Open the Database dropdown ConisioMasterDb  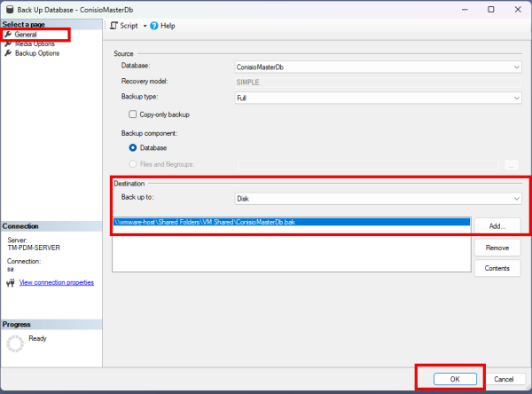[378, 67]
